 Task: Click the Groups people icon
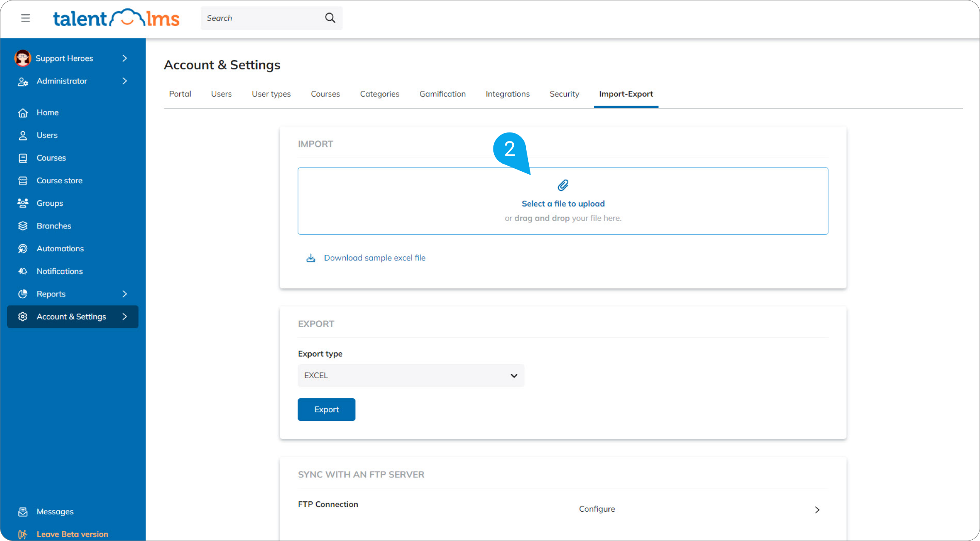23,203
